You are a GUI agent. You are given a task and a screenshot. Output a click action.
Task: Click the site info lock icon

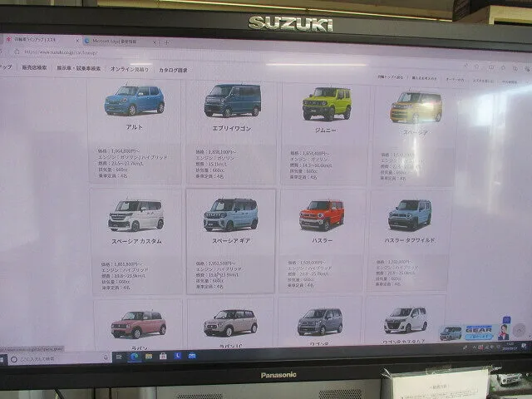click(17, 52)
